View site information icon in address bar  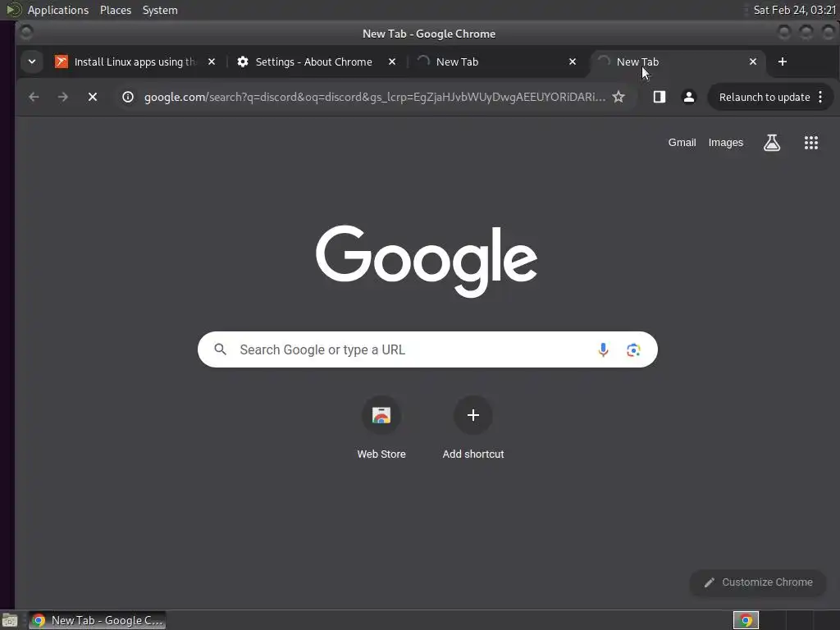click(x=127, y=97)
